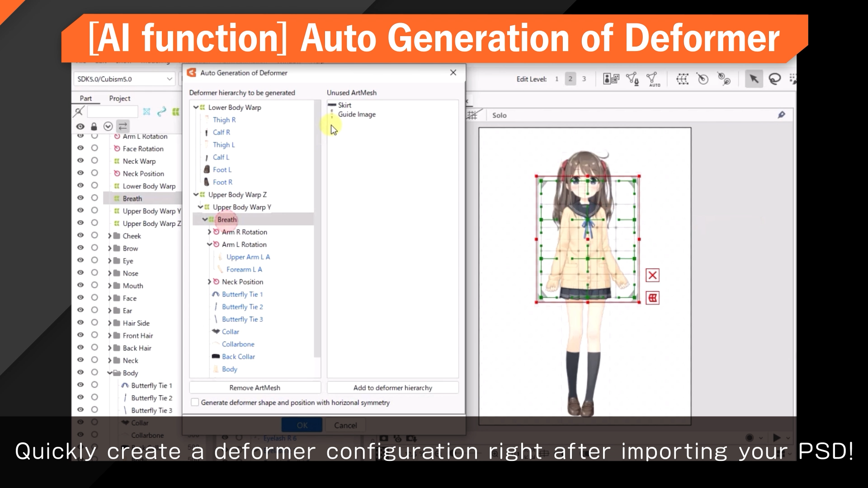Set Edit Level to 3

pos(584,79)
